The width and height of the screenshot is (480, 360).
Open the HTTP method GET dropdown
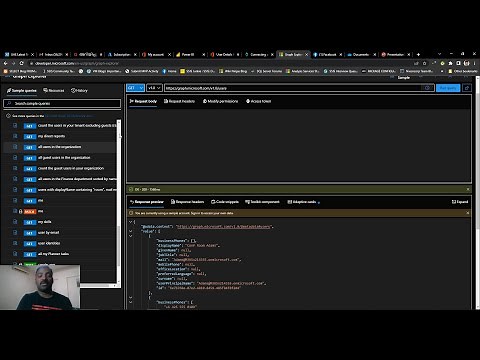135,88
